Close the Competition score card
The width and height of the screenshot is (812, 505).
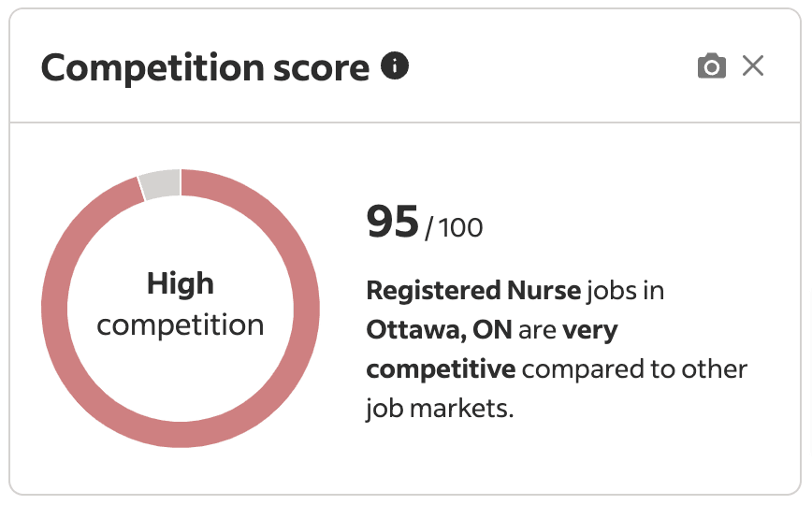click(753, 66)
